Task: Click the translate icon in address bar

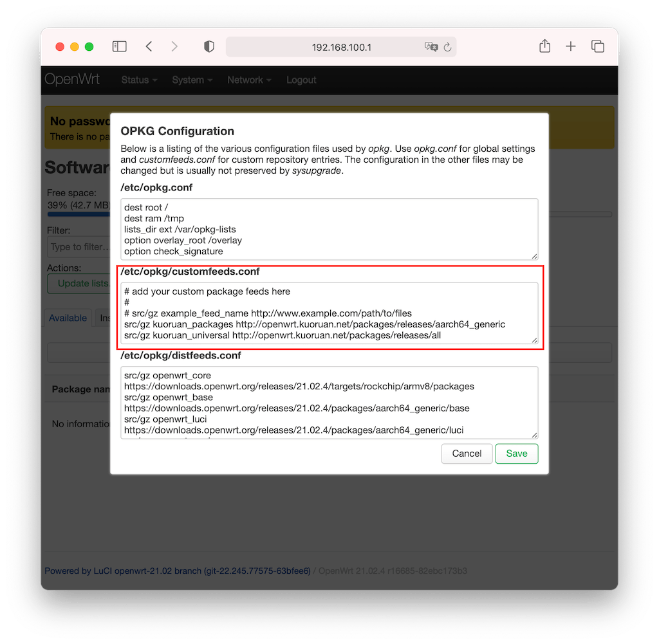Action: [x=431, y=46]
